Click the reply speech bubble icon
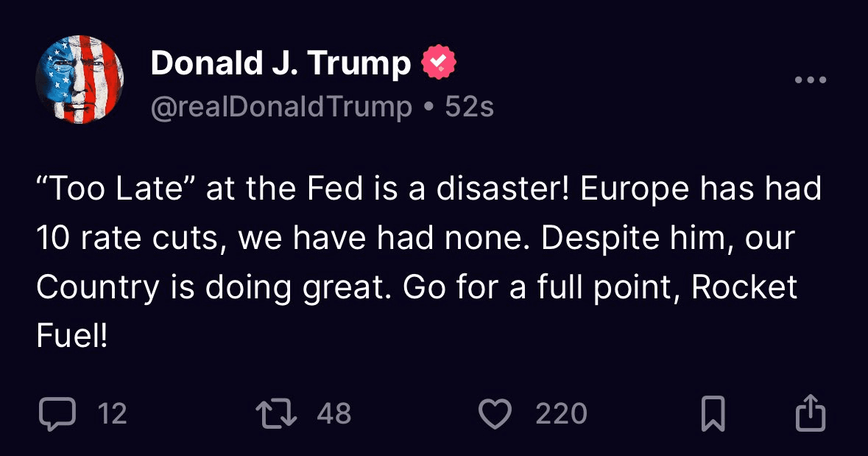 [57, 414]
